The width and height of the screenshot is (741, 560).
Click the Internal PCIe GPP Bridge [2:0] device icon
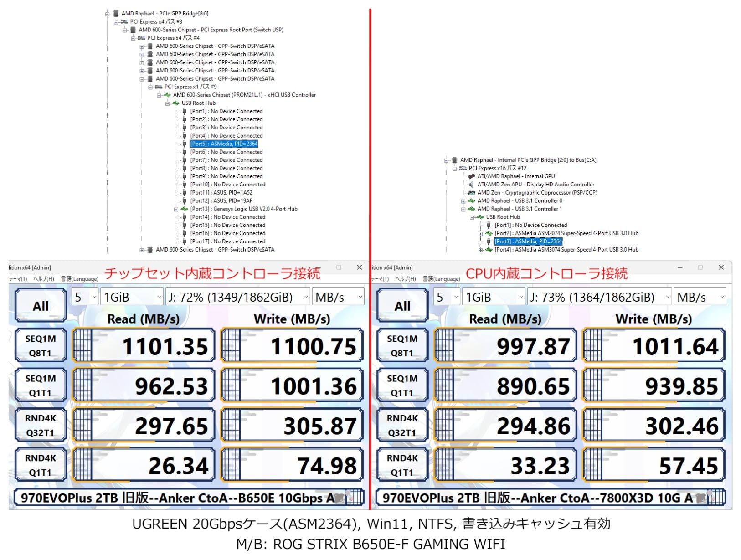[x=454, y=160]
